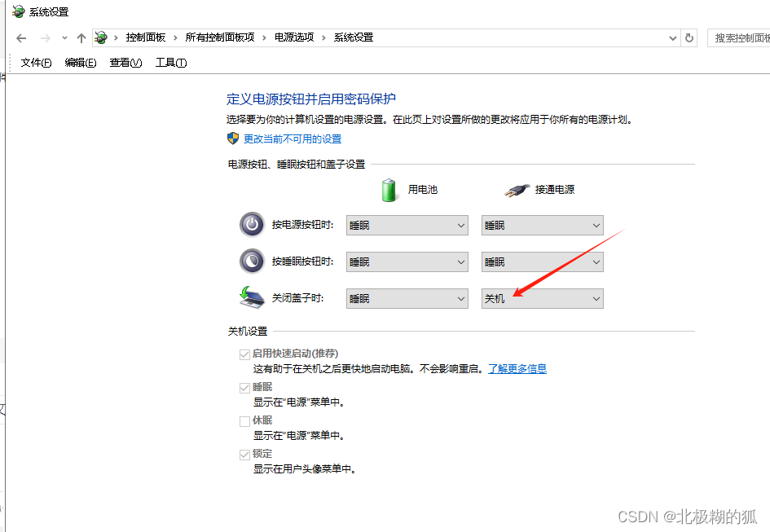The image size is (770, 532).
Task: Click the back navigation arrow
Action: [21, 37]
